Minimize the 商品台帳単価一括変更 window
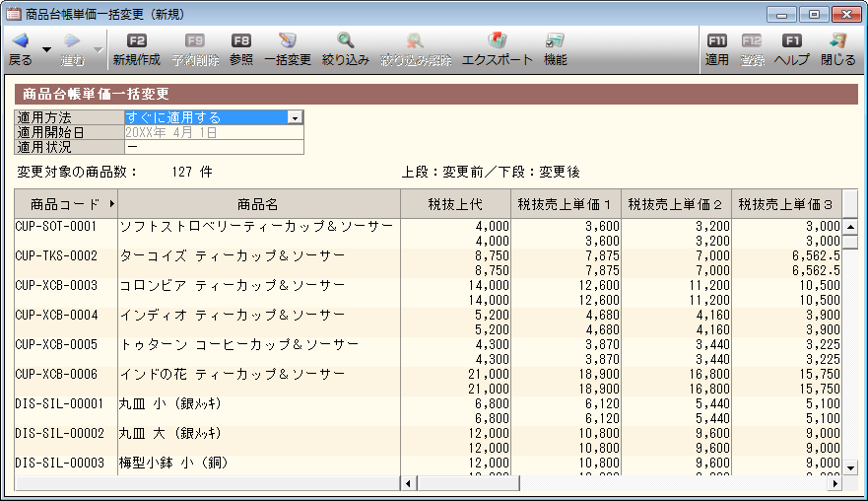The image size is (868, 501). tap(781, 15)
